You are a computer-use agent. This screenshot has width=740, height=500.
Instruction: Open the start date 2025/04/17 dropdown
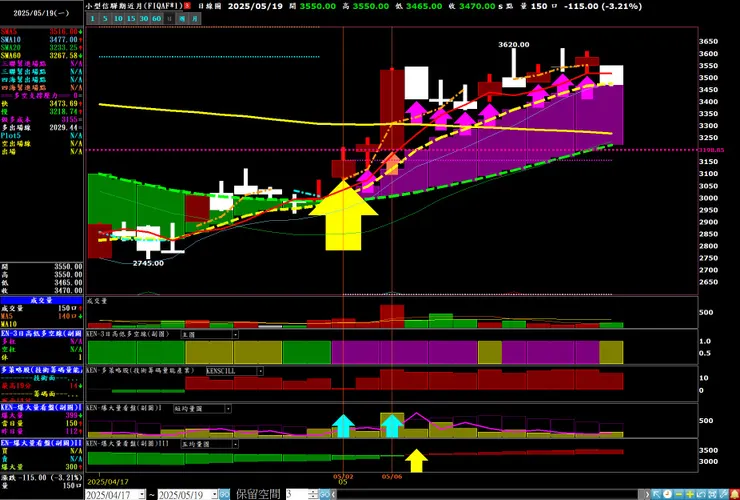[x=142, y=494]
